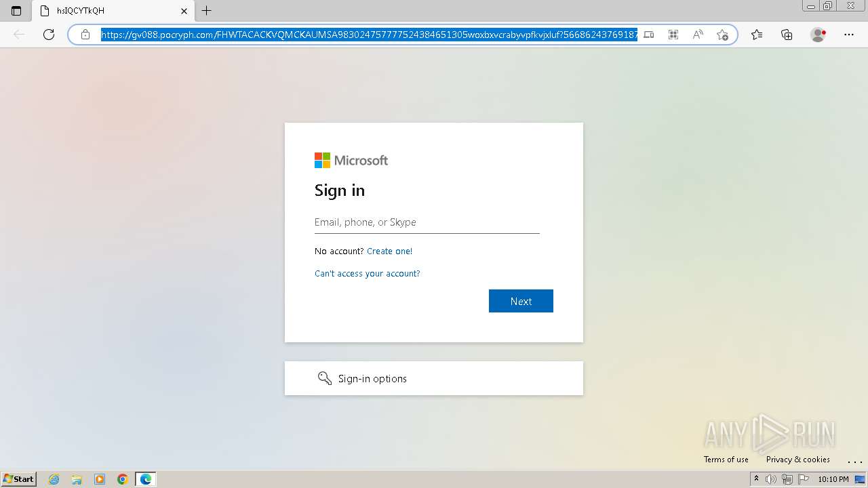The image size is (868, 488).
Task: Open the clock showing 10:10 PM
Action: tap(833, 479)
